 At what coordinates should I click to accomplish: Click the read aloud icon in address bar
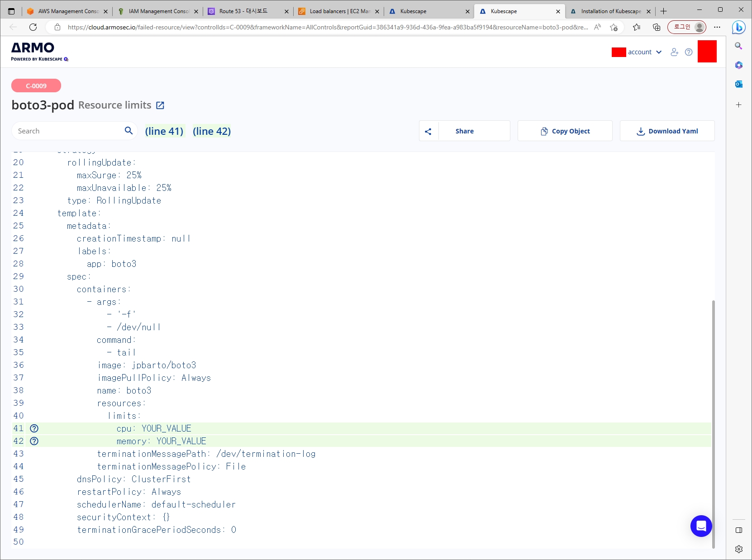(597, 27)
